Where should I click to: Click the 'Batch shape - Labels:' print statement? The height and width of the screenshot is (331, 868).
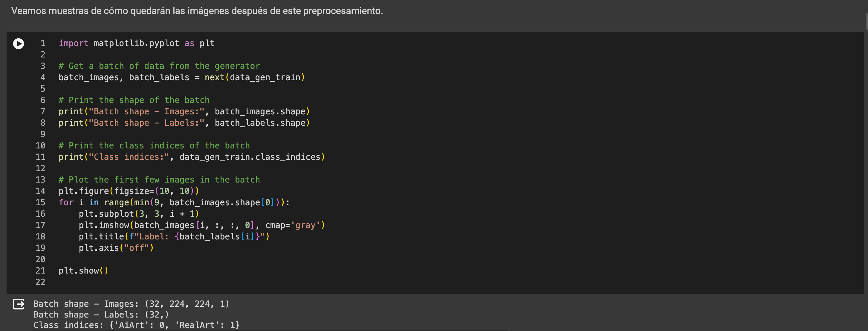(x=184, y=123)
